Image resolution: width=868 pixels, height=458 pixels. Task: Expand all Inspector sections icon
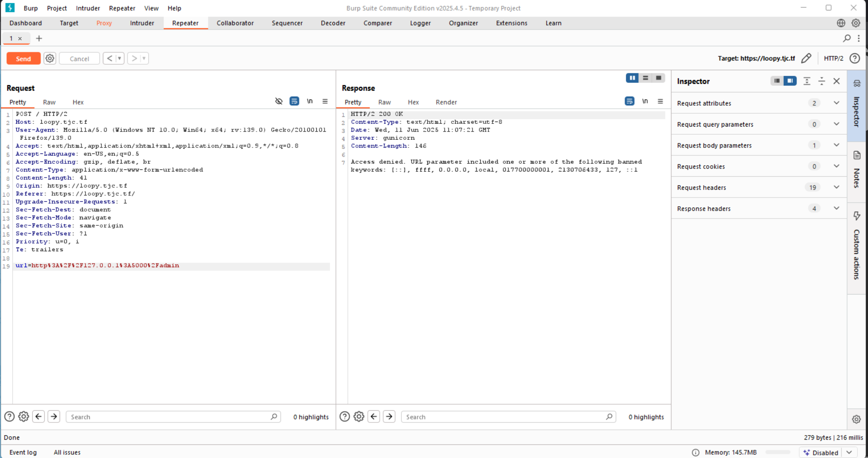(807, 81)
